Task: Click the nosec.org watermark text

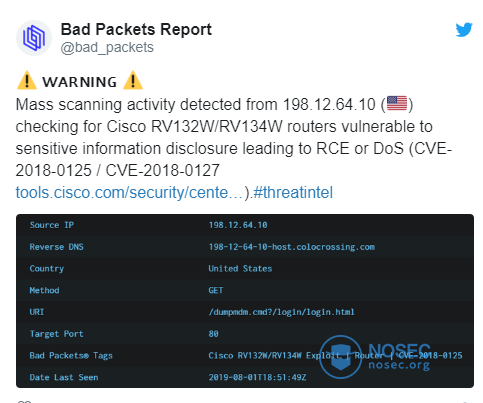Action: pos(399,365)
